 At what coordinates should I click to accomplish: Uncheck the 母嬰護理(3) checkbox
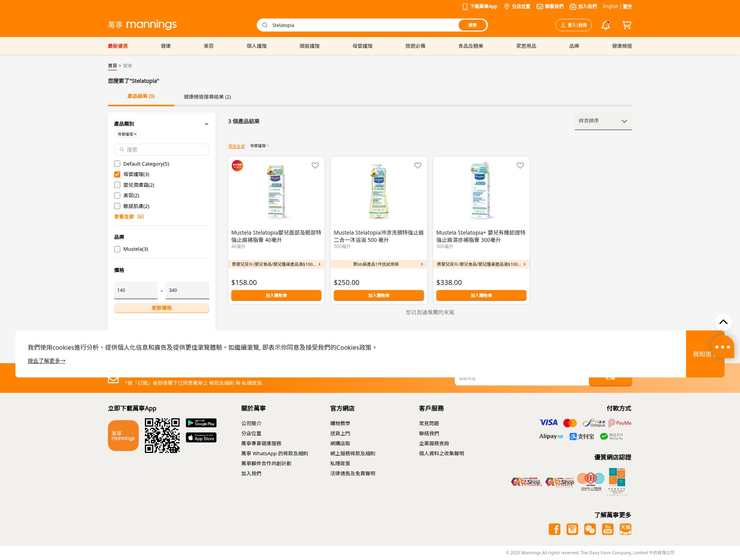click(x=117, y=174)
